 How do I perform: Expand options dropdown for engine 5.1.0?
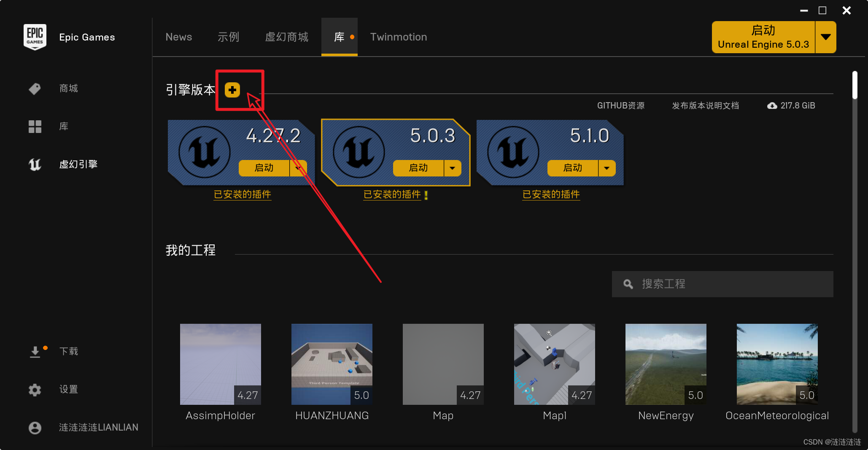point(607,168)
